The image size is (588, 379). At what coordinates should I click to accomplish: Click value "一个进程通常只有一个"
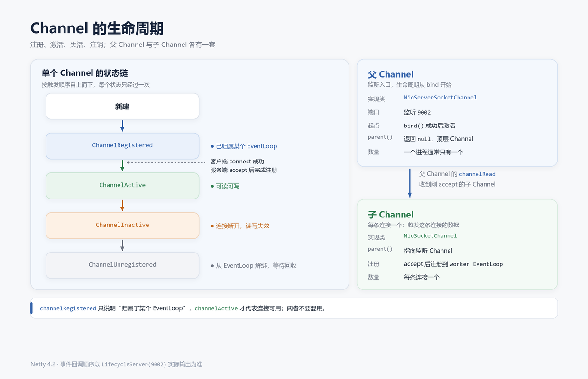433,153
